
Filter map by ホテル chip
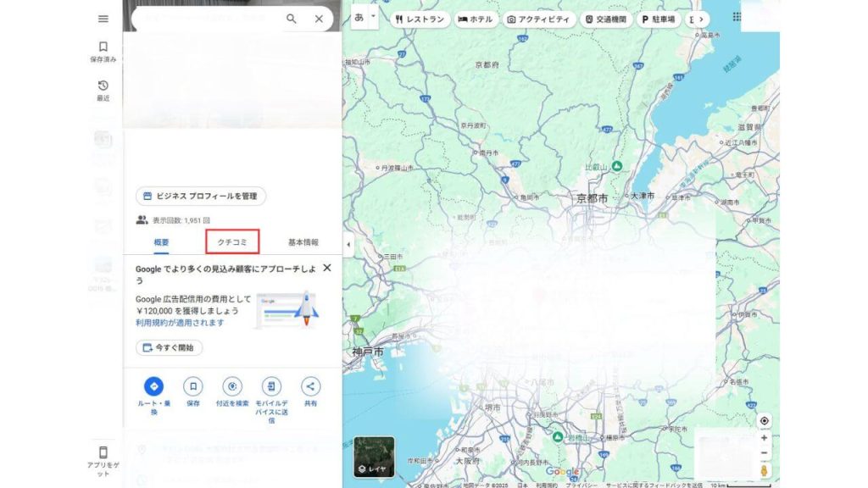[476, 19]
